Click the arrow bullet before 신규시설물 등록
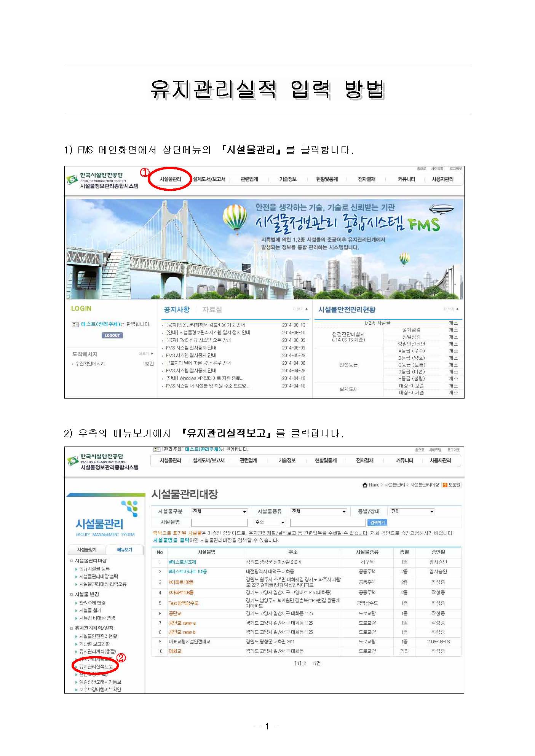 pos(76,569)
